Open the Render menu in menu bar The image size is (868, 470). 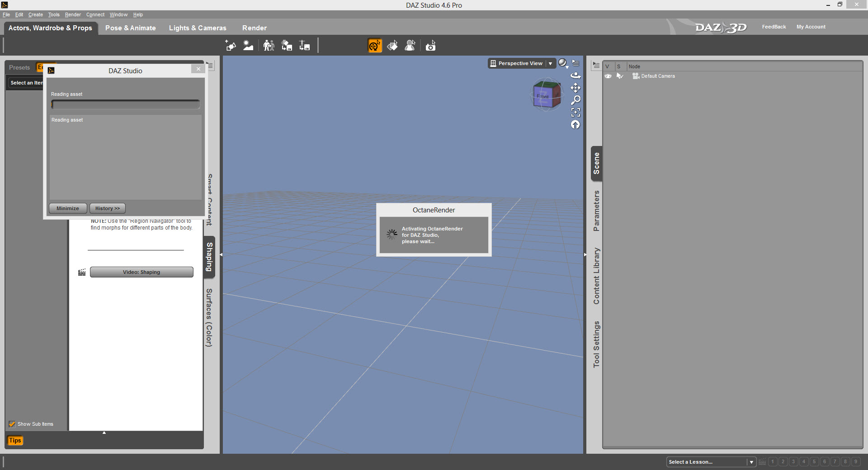point(73,14)
